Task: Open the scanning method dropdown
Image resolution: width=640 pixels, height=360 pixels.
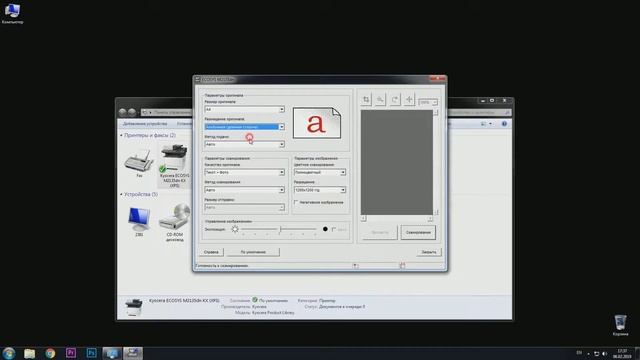Action: [x=244, y=190]
